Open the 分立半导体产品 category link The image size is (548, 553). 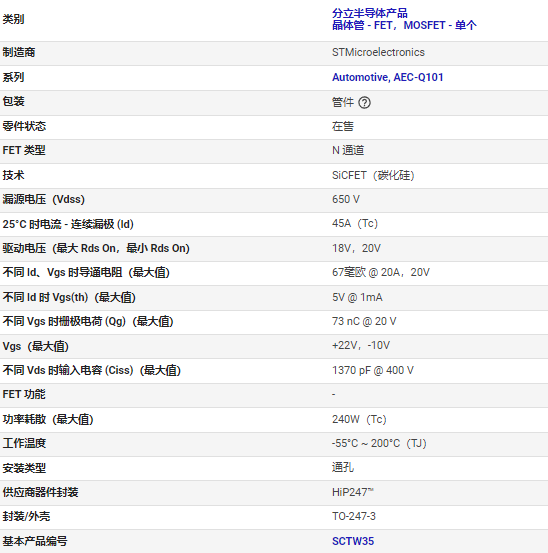pyautogui.click(x=370, y=13)
